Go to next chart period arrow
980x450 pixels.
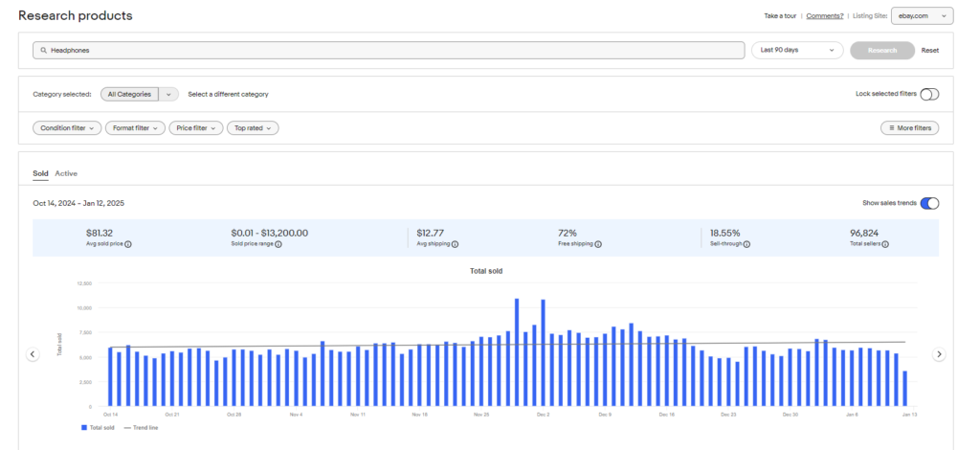[939, 354]
